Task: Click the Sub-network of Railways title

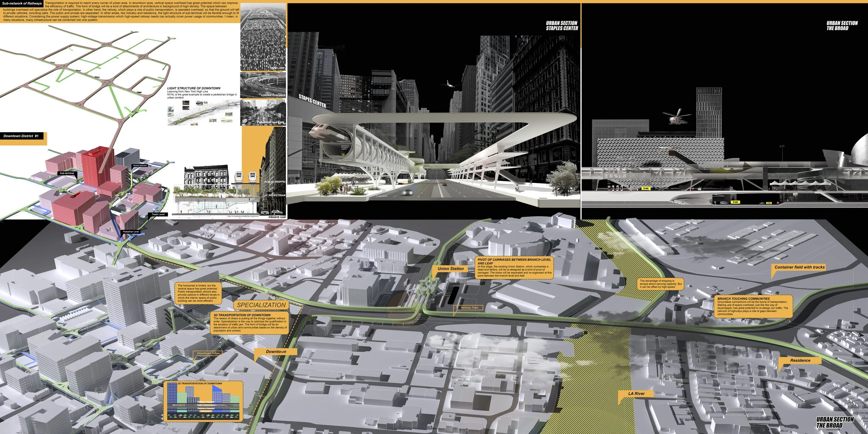Action: (22, 3)
